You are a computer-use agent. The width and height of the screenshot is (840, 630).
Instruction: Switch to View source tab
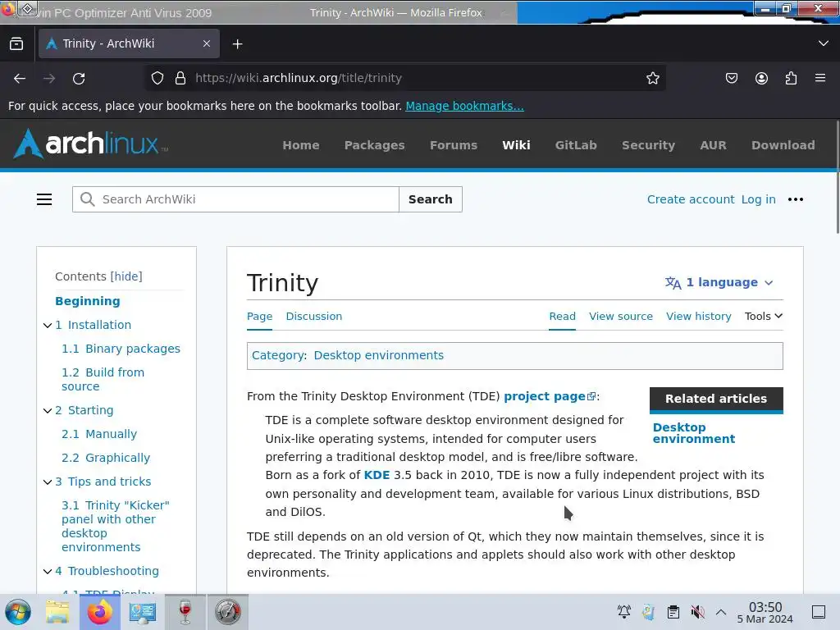click(621, 316)
